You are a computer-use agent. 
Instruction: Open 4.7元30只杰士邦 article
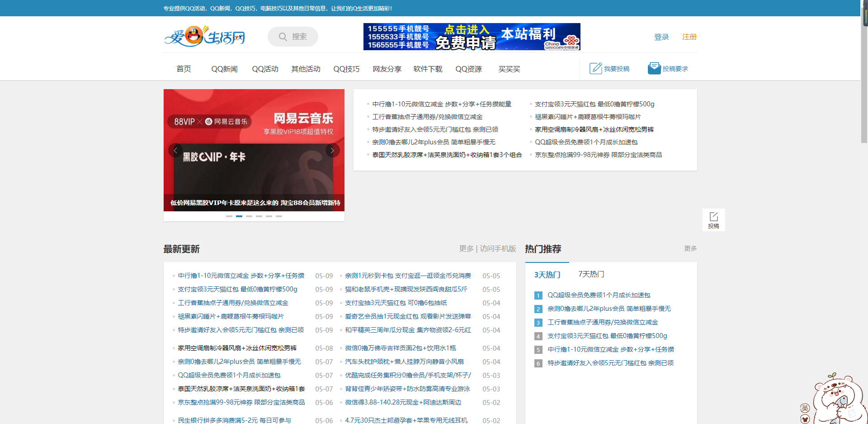[406, 420]
